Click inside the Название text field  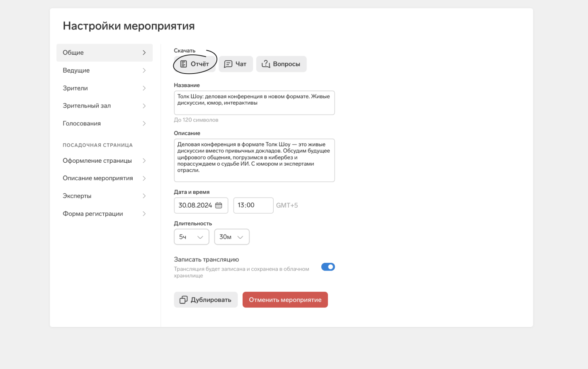[x=254, y=103]
